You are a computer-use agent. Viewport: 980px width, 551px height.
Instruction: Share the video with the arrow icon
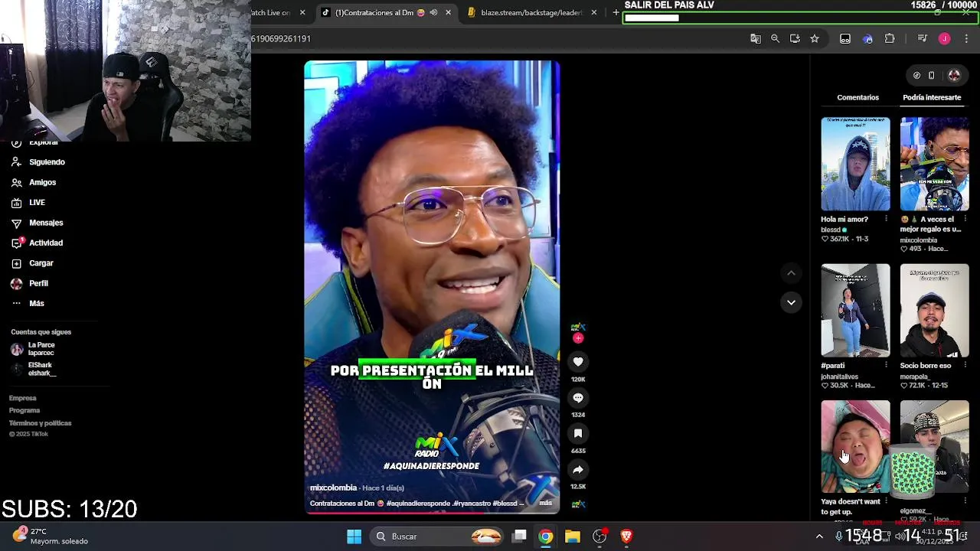click(x=578, y=470)
